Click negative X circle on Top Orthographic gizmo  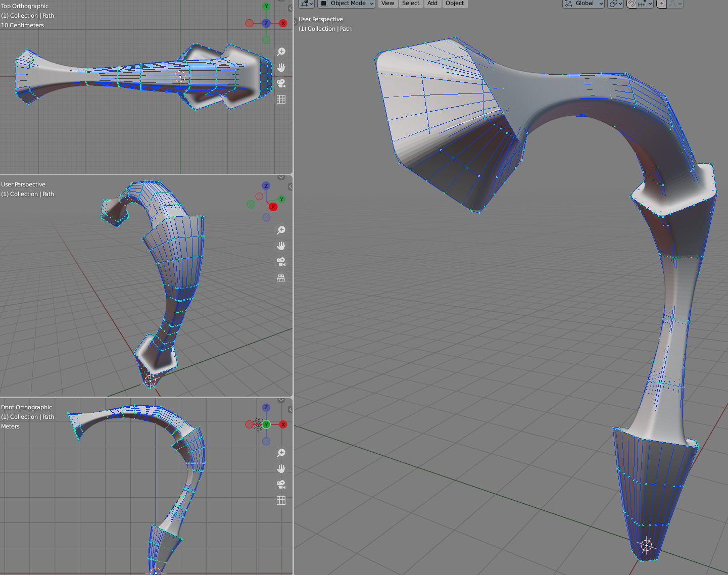pyautogui.click(x=250, y=23)
